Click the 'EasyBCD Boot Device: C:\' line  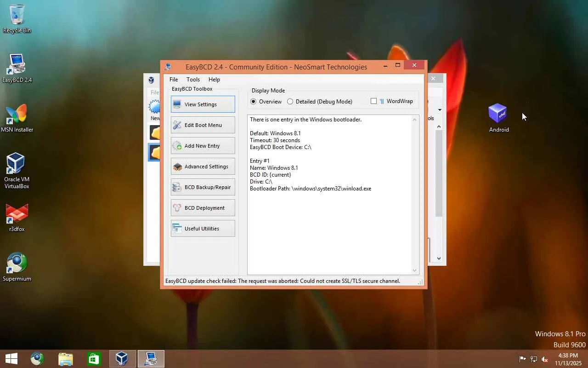pyautogui.click(x=281, y=147)
